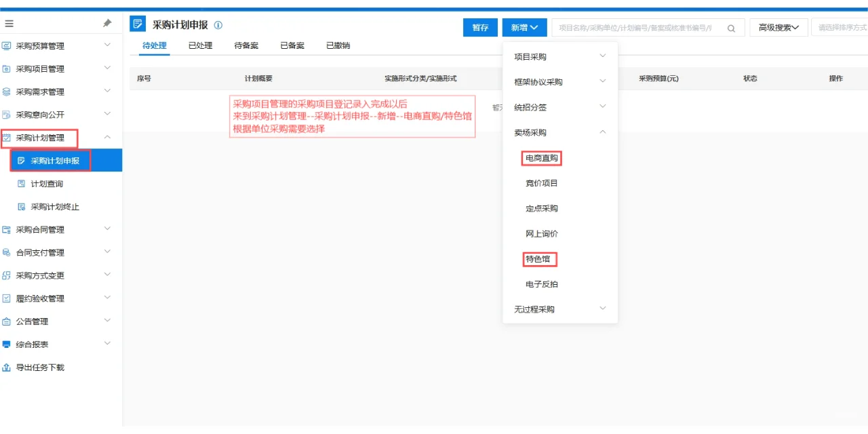Click the 采购合同管理 sidebar icon
Image resolution: width=868 pixels, height=434 pixels.
coord(7,230)
